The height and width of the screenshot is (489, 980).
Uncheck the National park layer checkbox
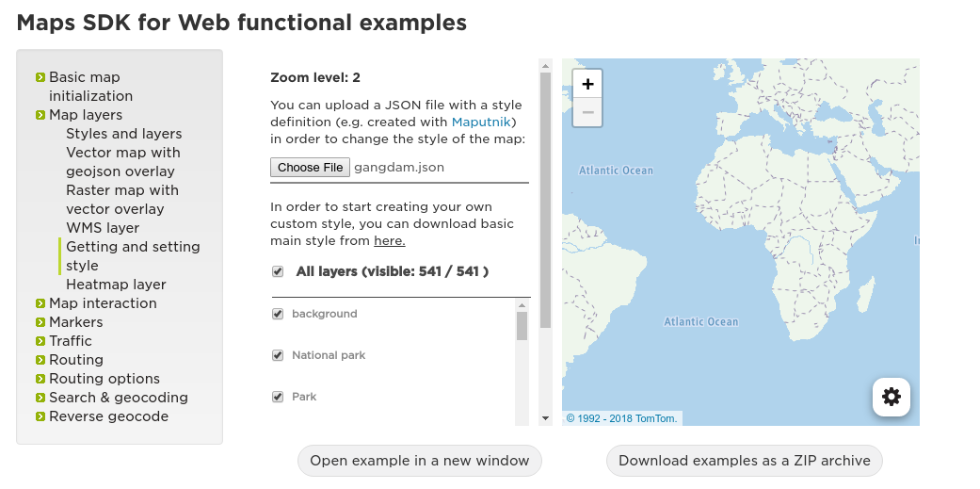pyautogui.click(x=278, y=355)
